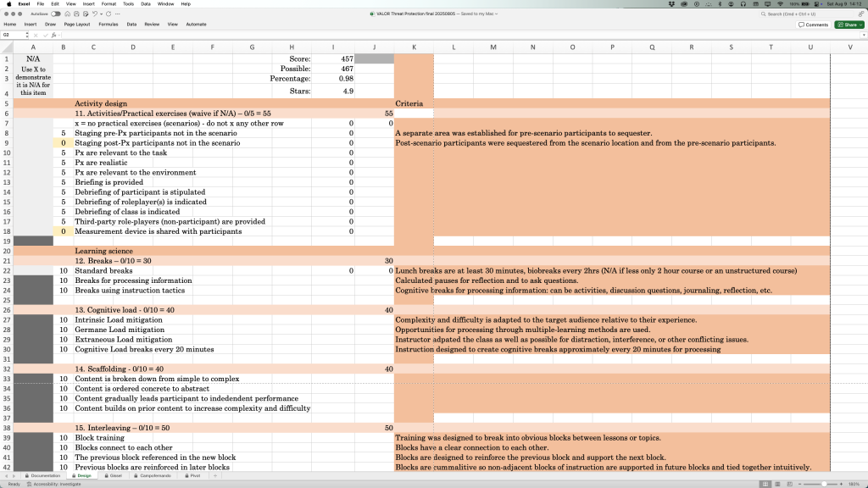
Task: Click the next sheet navigation arrow
Action: point(14,475)
